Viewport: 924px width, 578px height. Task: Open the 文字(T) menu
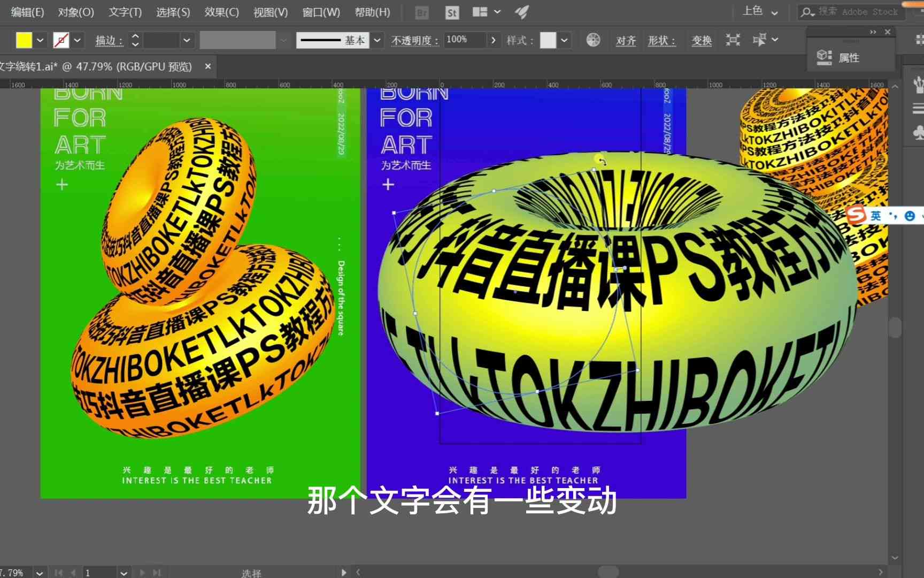click(x=125, y=12)
